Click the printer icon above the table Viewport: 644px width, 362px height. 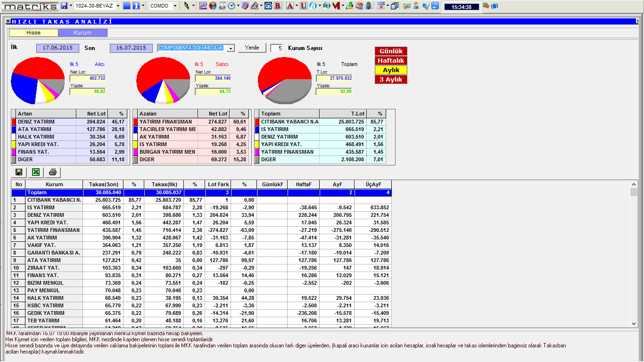point(53,172)
